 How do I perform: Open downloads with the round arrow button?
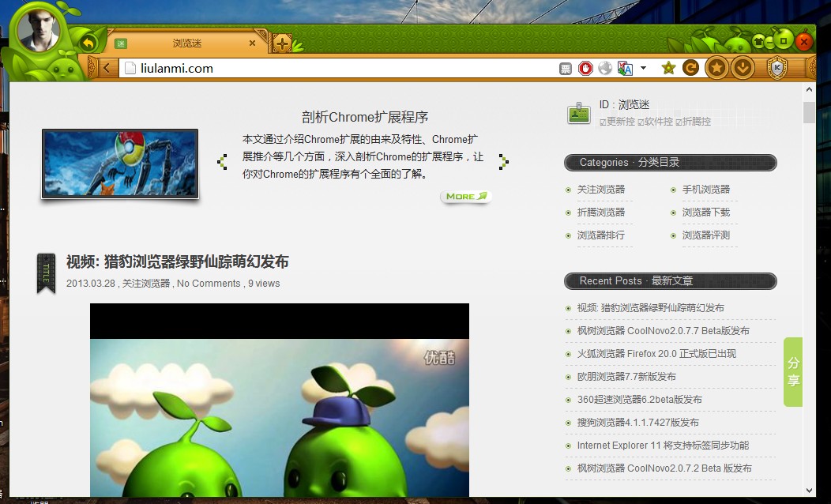click(x=743, y=68)
